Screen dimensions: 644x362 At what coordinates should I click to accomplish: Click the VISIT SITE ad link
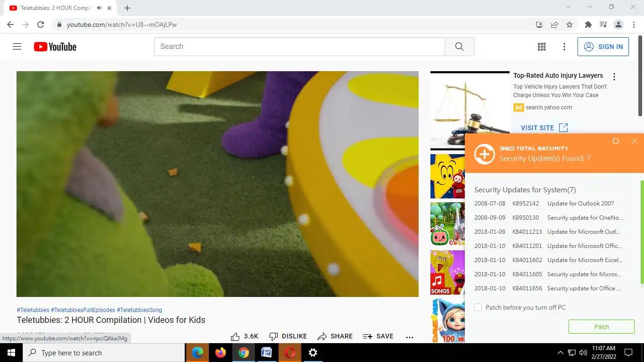click(544, 128)
